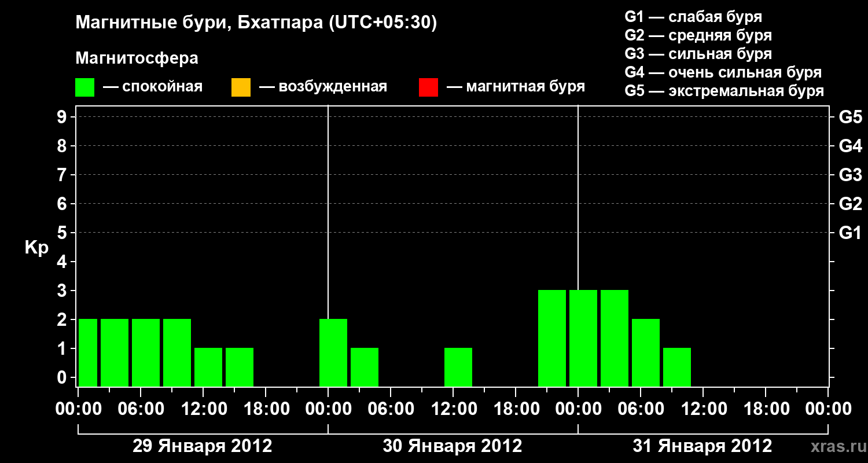Click the G5 storm level axis label
This screenshot has width=868, height=463.
point(850,117)
